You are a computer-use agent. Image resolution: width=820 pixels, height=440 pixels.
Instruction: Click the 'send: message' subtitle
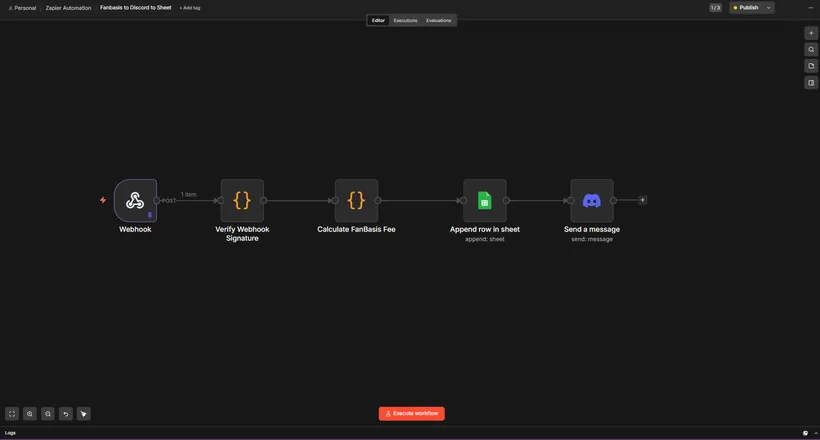tap(592, 239)
